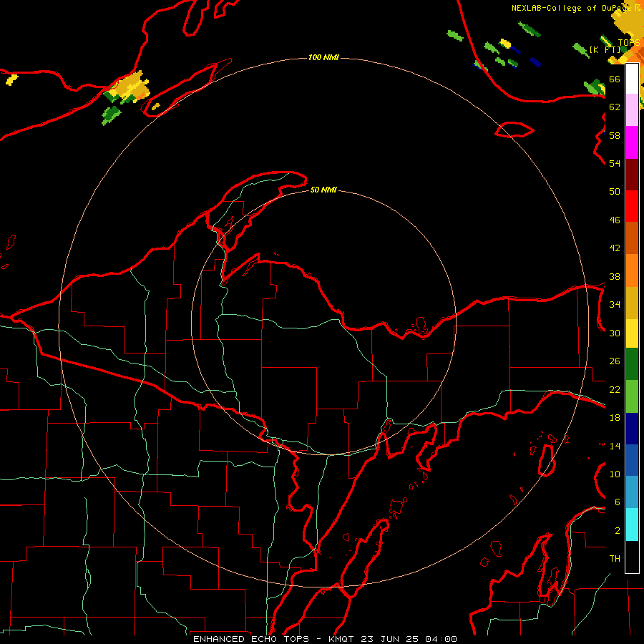Click the "[K FT]" legend units label
644x644 pixels.
click(605, 49)
